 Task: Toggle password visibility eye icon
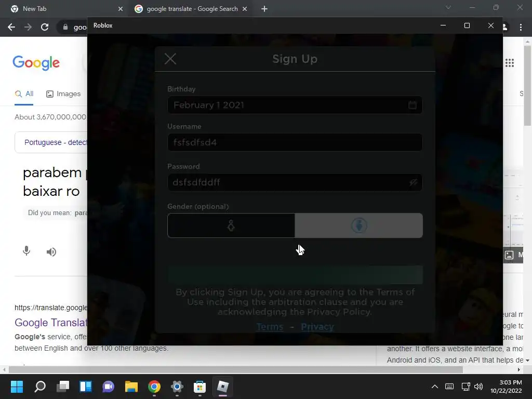point(413,182)
